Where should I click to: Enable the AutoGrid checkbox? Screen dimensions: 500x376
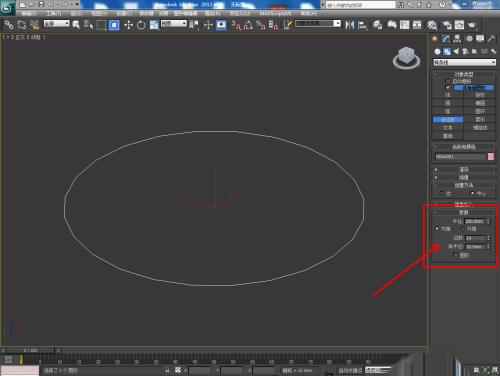(448, 81)
